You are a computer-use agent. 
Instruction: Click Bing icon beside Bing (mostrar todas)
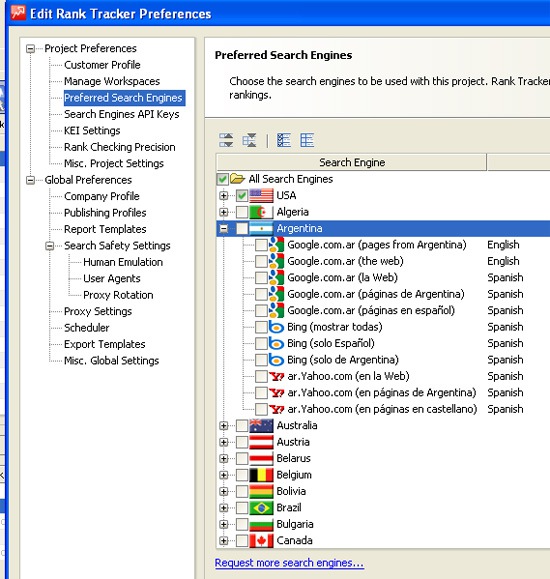[276, 327]
